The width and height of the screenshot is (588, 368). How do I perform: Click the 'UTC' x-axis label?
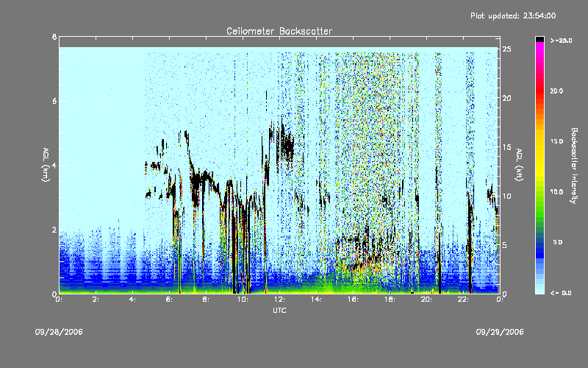pos(279,310)
